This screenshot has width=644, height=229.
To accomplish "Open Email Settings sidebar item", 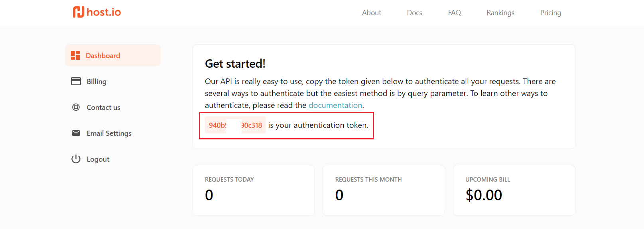I will point(109,133).
